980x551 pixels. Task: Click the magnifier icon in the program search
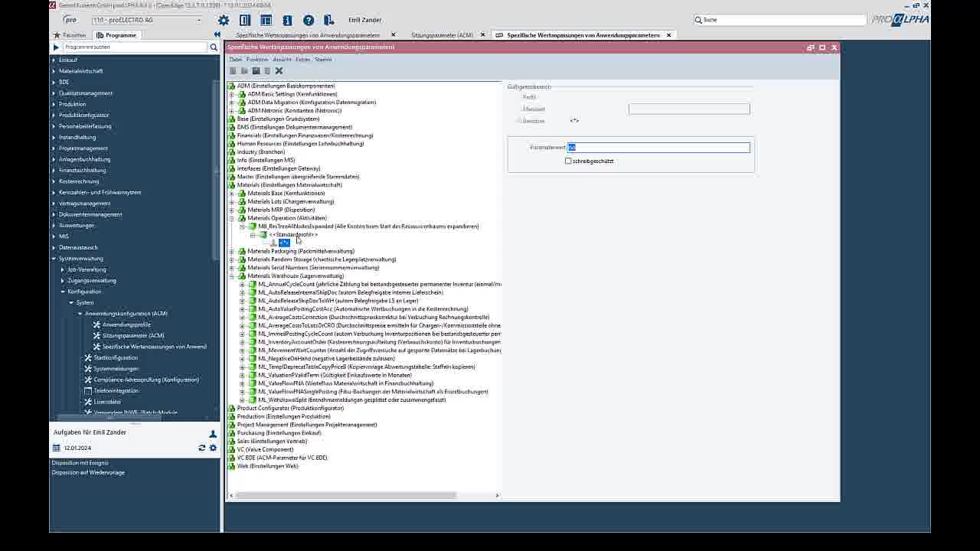coord(214,47)
